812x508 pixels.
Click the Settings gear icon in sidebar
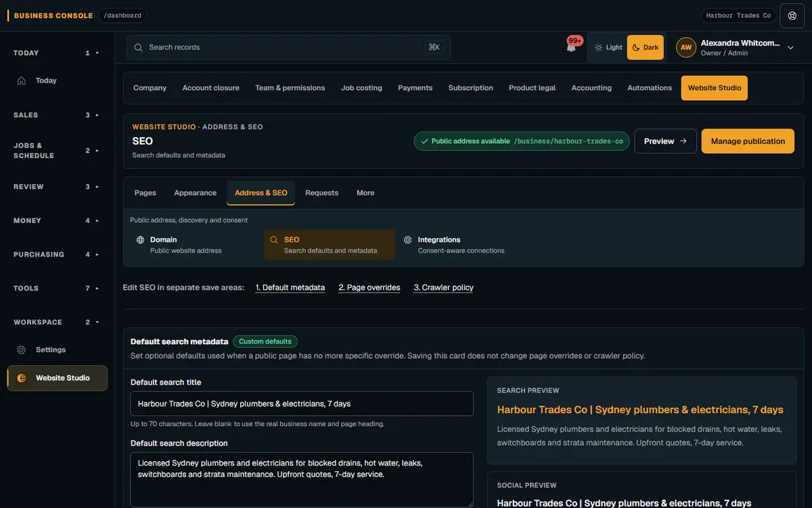22,350
